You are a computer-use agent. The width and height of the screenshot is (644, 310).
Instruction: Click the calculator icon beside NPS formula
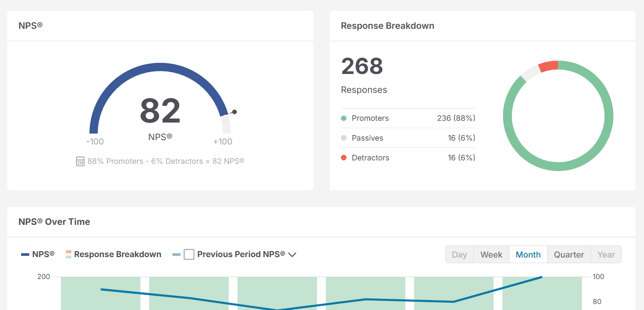click(x=80, y=161)
